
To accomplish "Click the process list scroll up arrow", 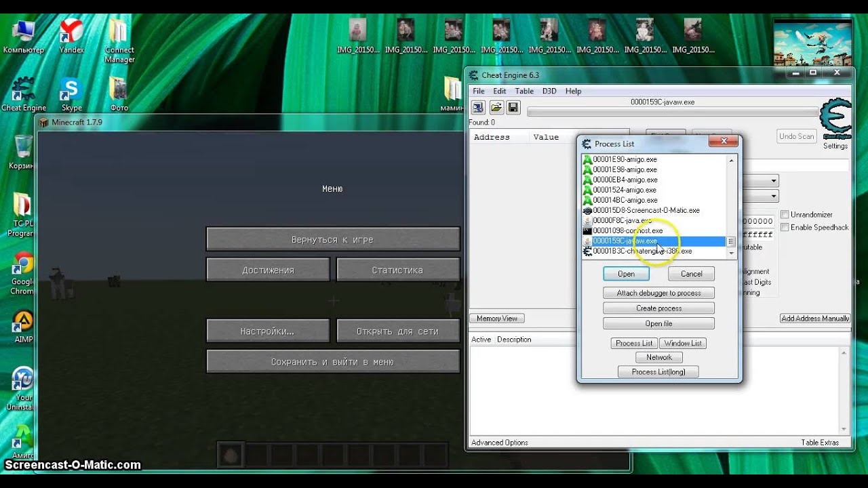I will (731, 160).
